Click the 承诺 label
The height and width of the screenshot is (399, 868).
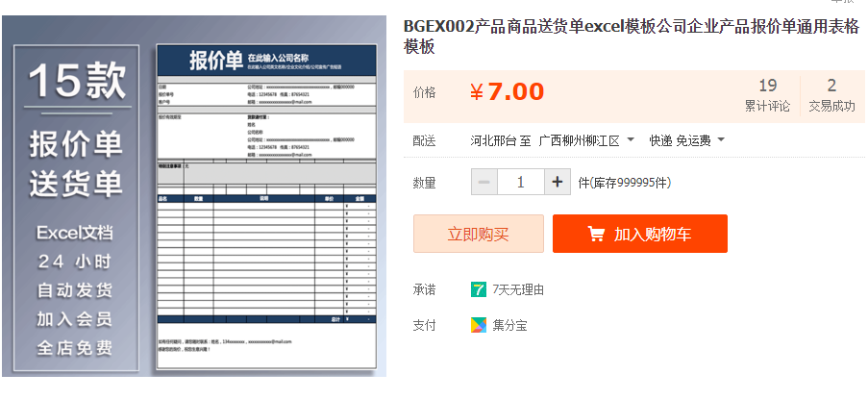pyautogui.click(x=425, y=289)
